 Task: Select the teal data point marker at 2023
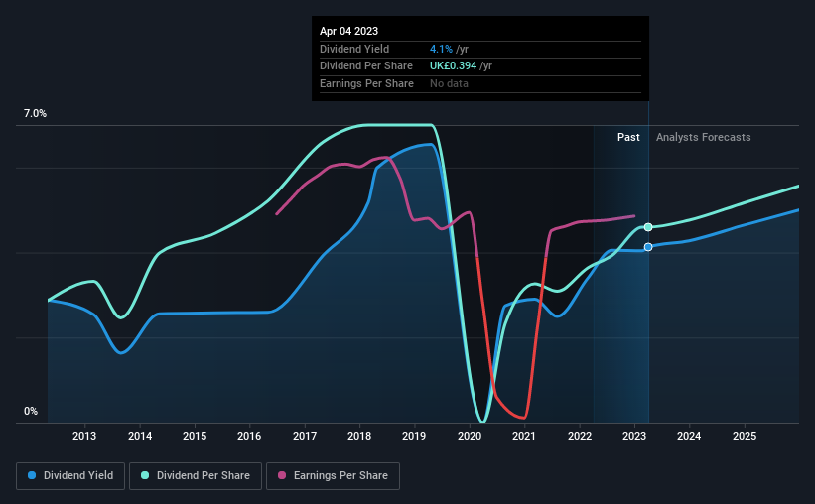(648, 227)
